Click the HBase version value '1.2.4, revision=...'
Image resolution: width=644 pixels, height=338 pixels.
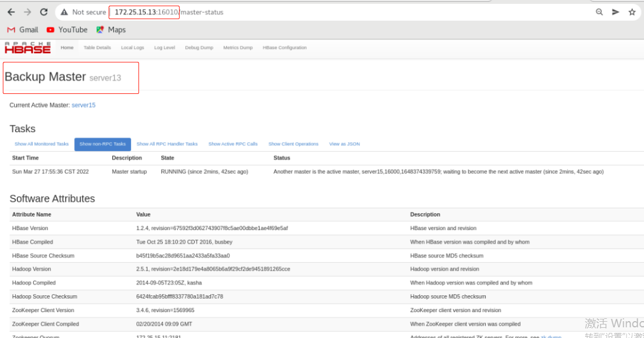[x=212, y=228]
